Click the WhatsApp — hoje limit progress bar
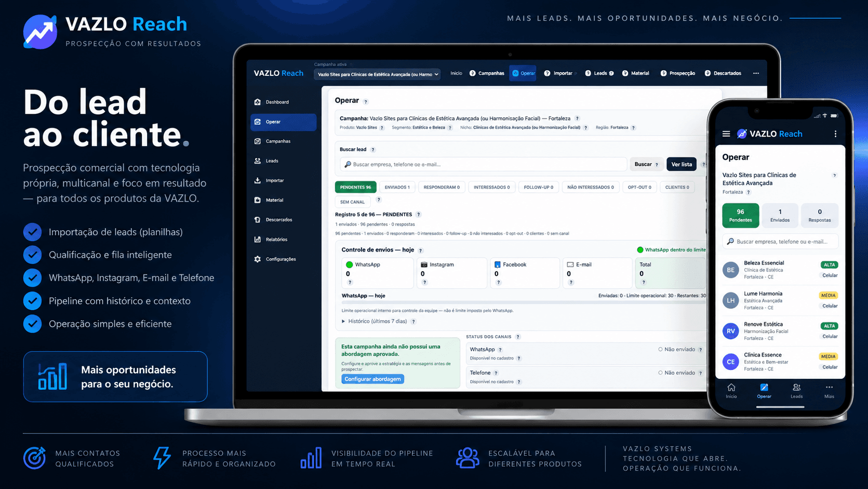Image resolution: width=868 pixels, height=489 pixels. 524,302
